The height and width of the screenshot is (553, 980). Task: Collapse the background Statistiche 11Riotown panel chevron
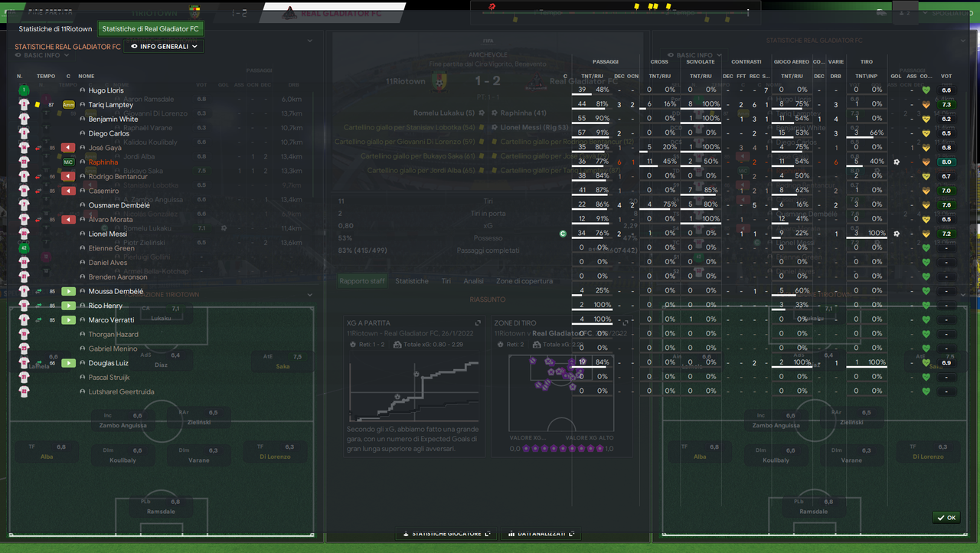point(310,41)
